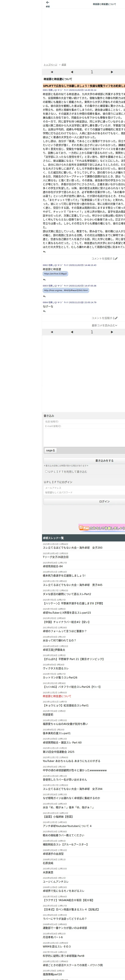Open thread カットマンが集うスレPart26
This screenshot has height=980, width=125.
tap(60, 677)
